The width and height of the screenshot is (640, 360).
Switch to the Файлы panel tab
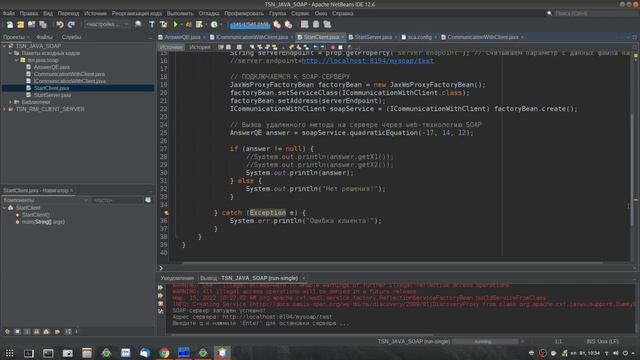pyautogui.click(x=44, y=37)
